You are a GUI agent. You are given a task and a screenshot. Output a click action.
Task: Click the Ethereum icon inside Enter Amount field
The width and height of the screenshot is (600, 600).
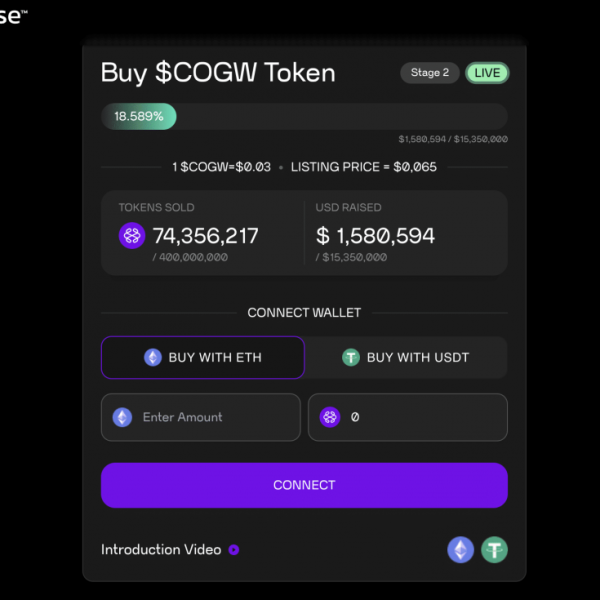pos(122,417)
